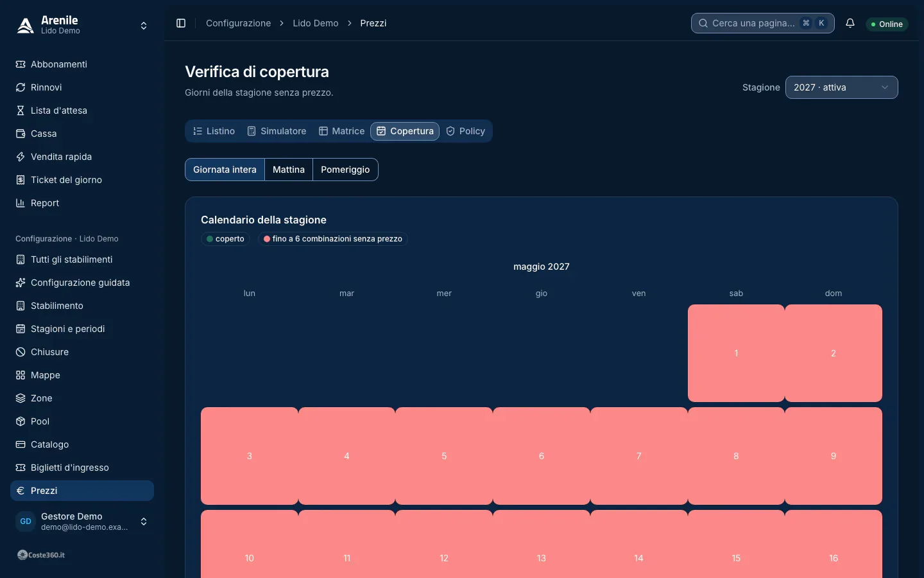Click calendar day 1 of maggio
The image size is (924, 578).
pyautogui.click(x=736, y=353)
